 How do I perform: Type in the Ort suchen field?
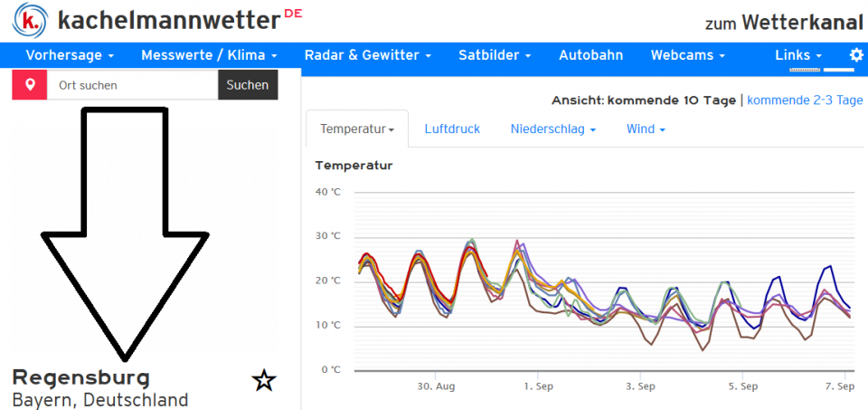pos(132,85)
